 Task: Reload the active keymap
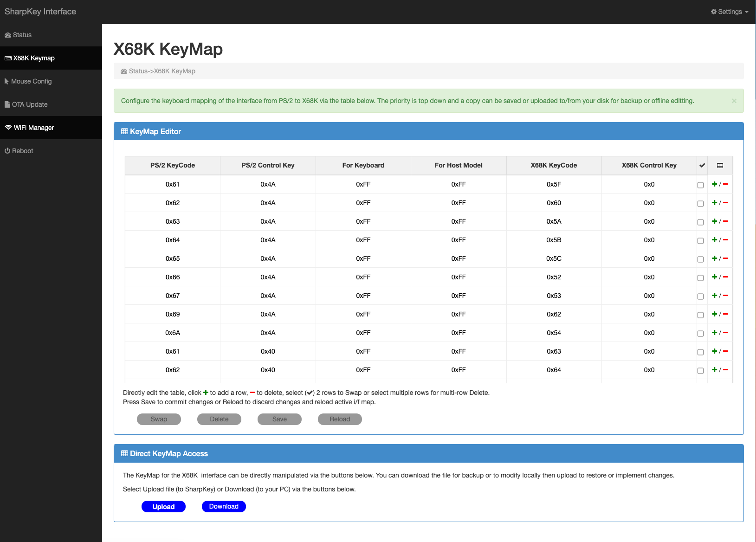[340, 419]
